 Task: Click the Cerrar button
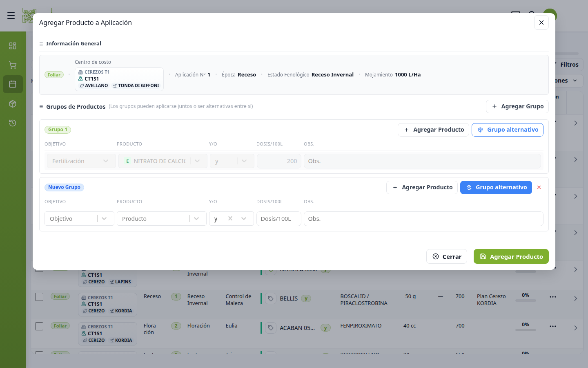pos(447,257)
